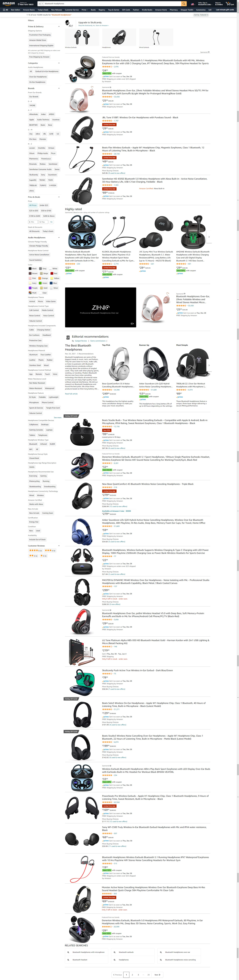
Task: Open the Sort by Featured dropdown
Action: [201, 15]
